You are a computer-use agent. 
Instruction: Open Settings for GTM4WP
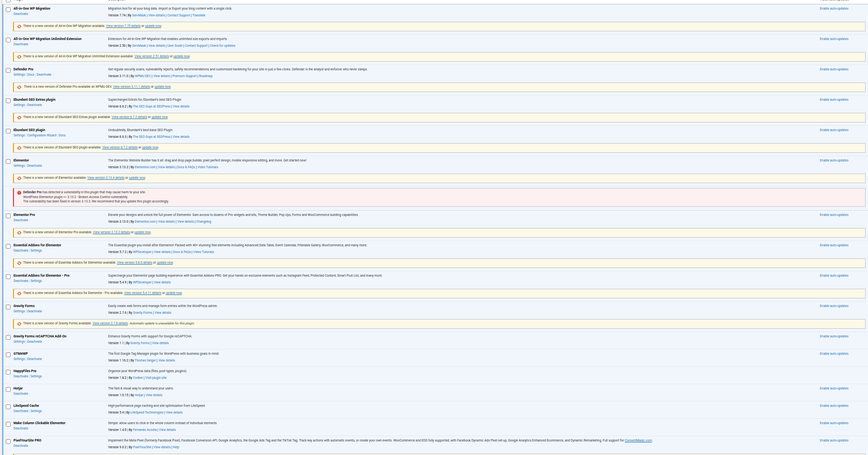19,359
